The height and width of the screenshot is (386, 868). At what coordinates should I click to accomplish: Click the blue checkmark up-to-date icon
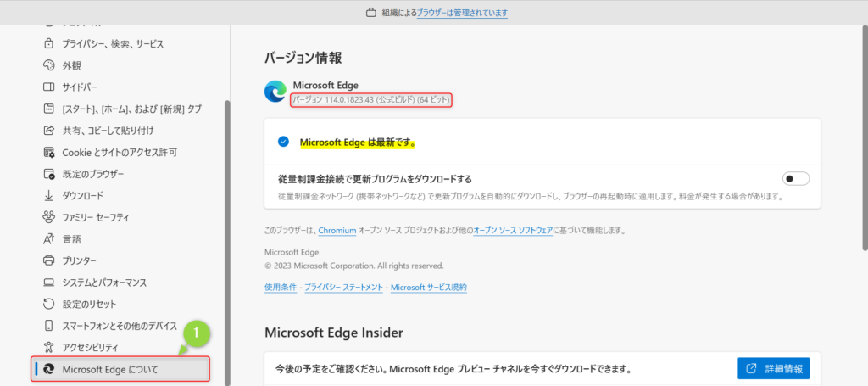tap(283, 142)
